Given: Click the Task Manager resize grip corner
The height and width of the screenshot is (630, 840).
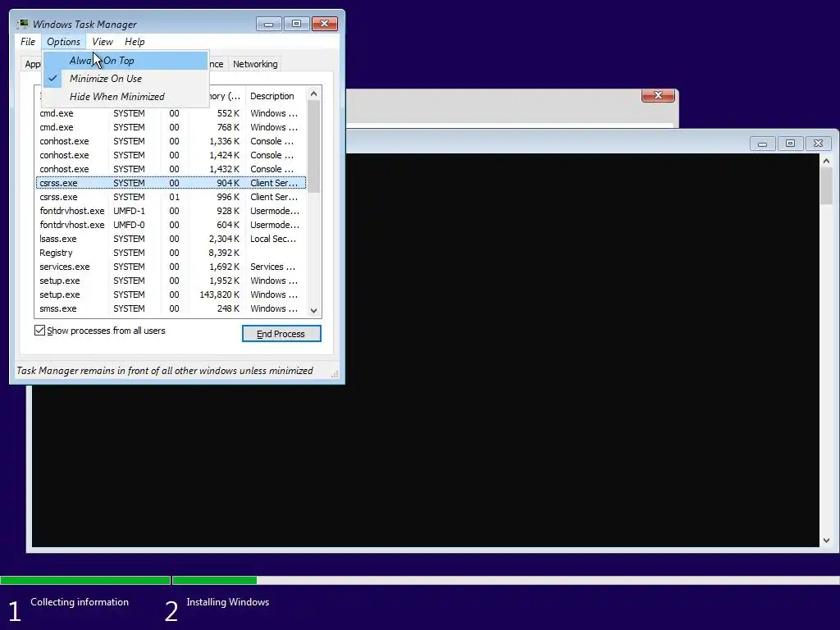Looking at the screenshot, I should point(335,374).
